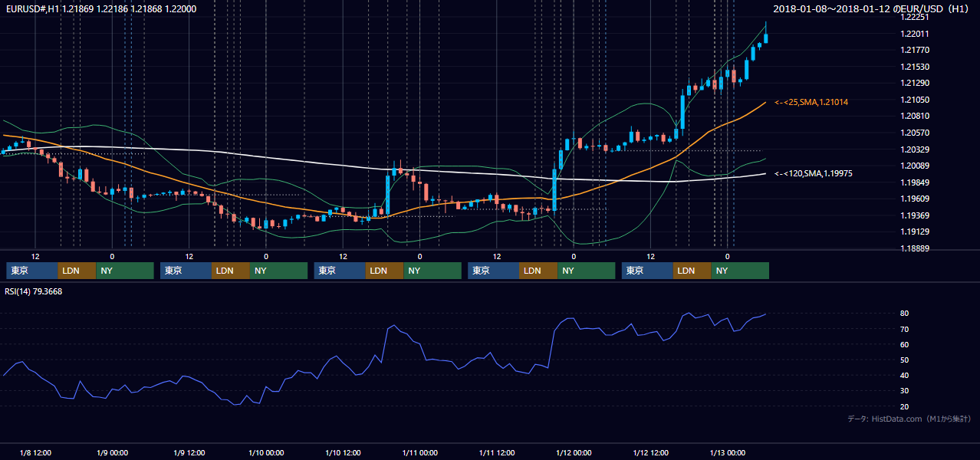Viewport: 980px width, 460px height.
Task: Click the fifth (last) 東京 session block
Action: pyautogui.click(x=647, y=271)
